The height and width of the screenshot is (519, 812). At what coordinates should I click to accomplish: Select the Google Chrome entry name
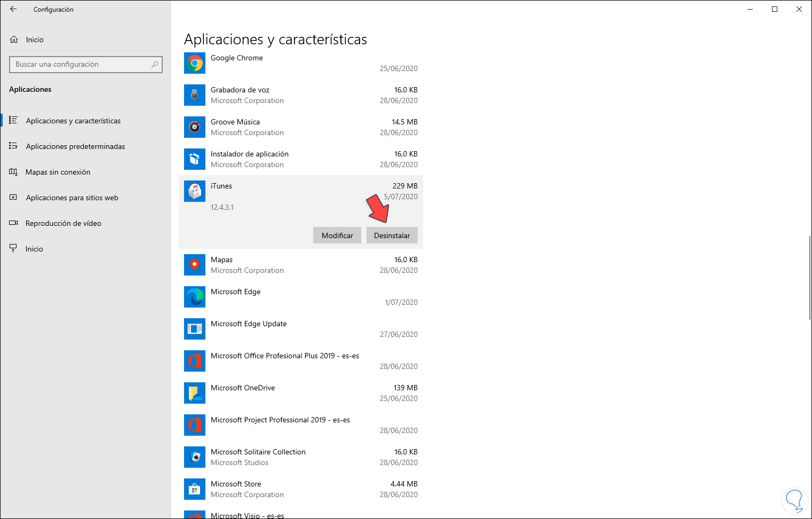click(237, 58)
